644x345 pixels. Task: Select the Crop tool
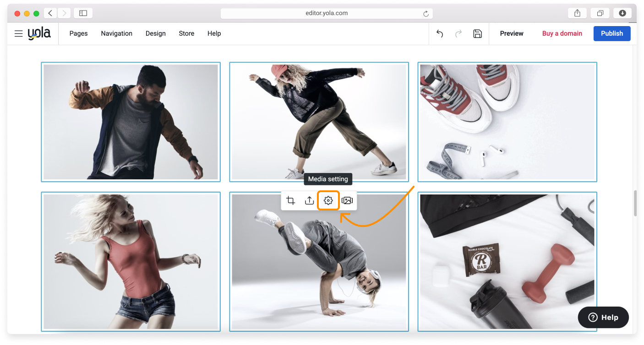290,200
